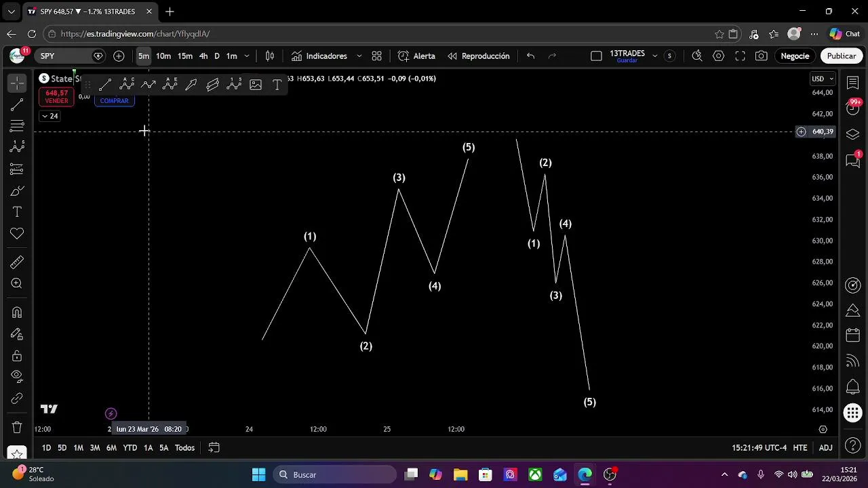The height and width of the screenshot is (488, 868).
Task: Show hidden system tray icons chevron
Action: (724, 475)
